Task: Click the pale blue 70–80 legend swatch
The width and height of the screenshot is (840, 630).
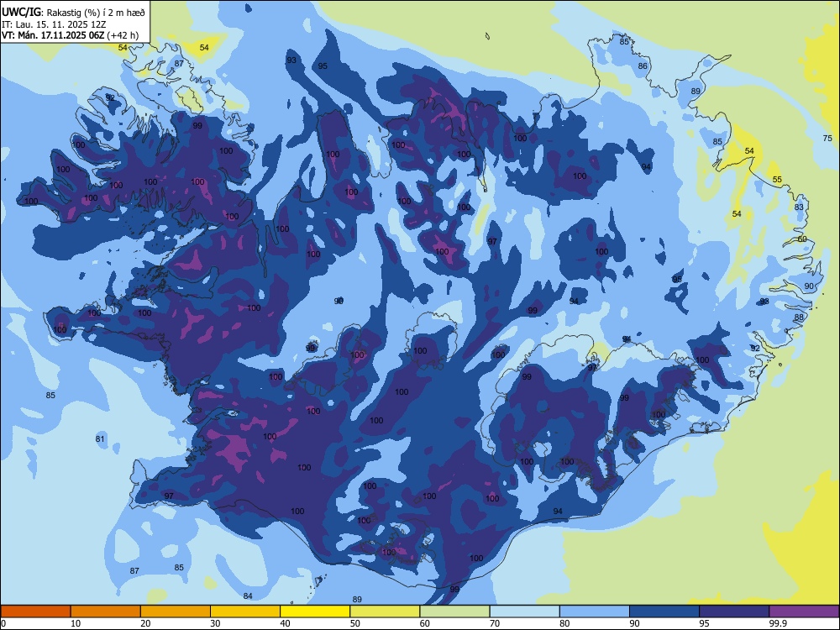Action: tap(524, 612)
